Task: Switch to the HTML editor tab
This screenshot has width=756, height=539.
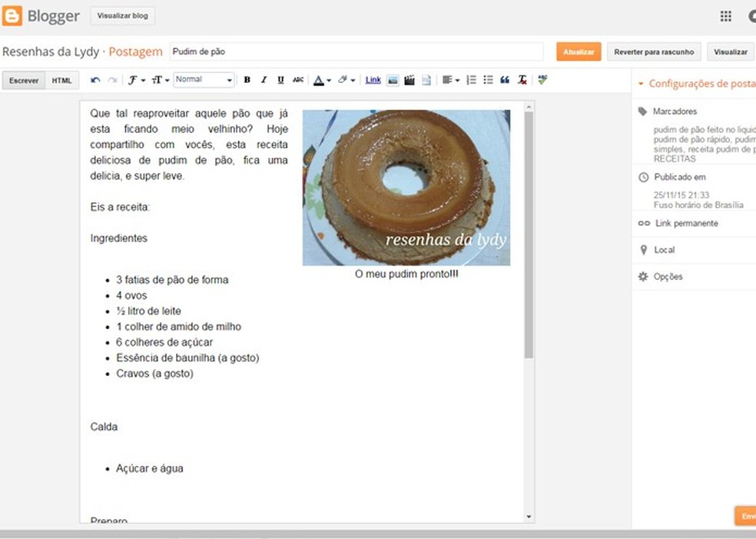Action: [61, 81]
